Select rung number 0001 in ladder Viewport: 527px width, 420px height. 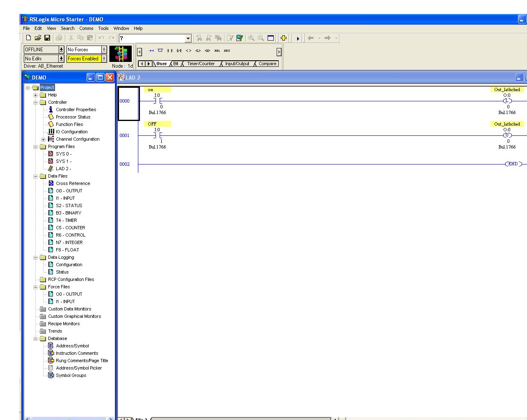point(124,135)
